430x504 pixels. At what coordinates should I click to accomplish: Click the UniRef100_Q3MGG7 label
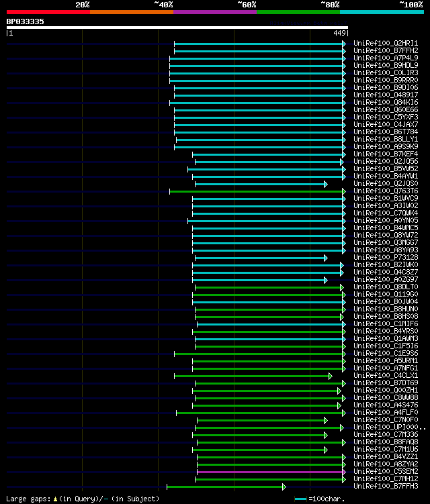tap(386, 243)
